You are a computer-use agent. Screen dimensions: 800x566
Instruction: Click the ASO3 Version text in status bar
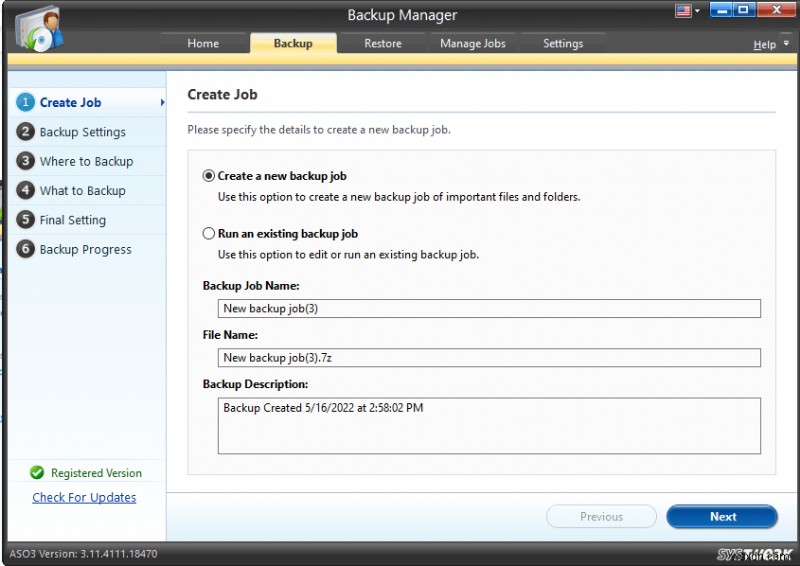[83, 554]
